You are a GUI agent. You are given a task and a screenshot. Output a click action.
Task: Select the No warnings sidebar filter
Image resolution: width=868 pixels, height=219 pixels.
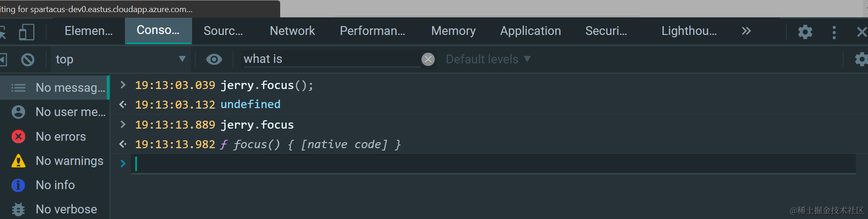pyautogui.click(x=69, y=161)
